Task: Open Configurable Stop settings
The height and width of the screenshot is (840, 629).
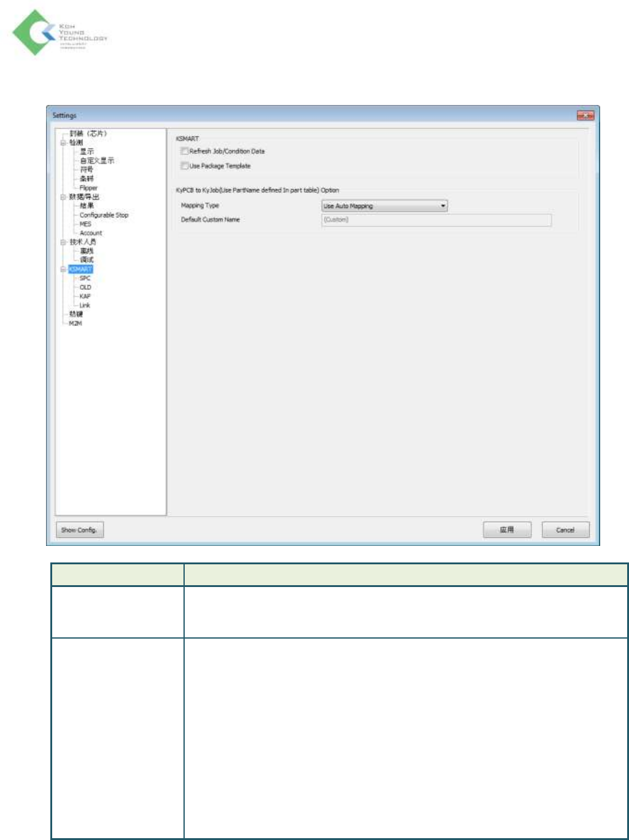Action: pos(104,215)
